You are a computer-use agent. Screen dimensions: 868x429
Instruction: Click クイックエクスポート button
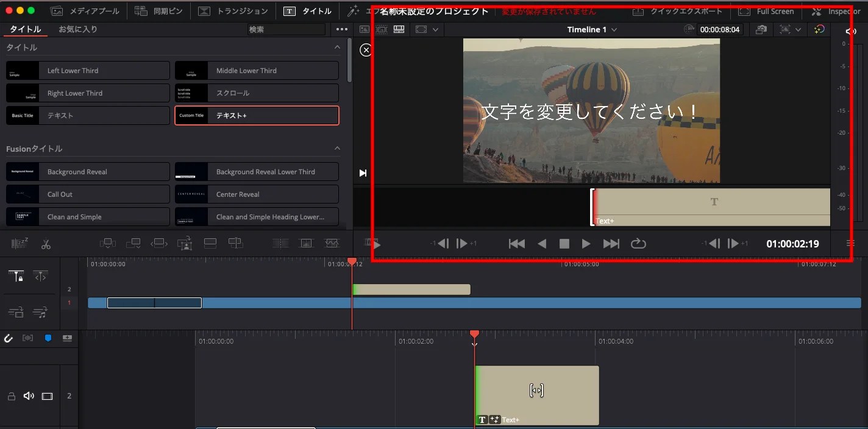(x=677, y=11)
